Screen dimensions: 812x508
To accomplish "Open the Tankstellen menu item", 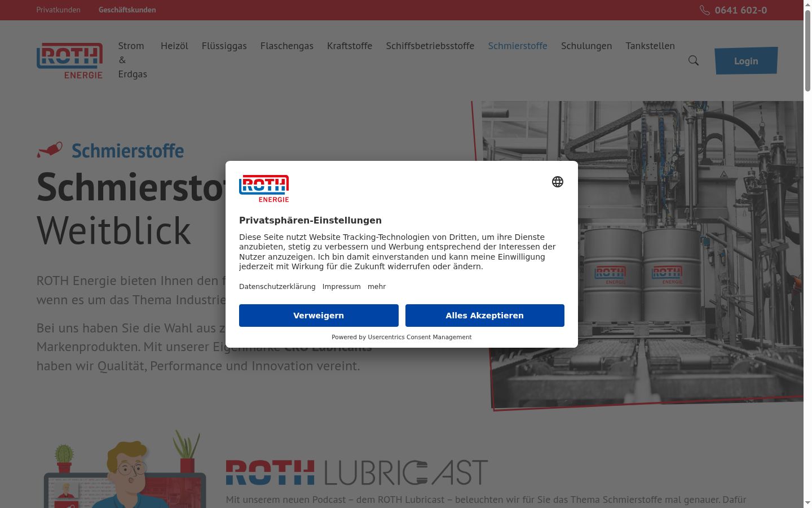I will pyautogui.click(x=650, y=46).
